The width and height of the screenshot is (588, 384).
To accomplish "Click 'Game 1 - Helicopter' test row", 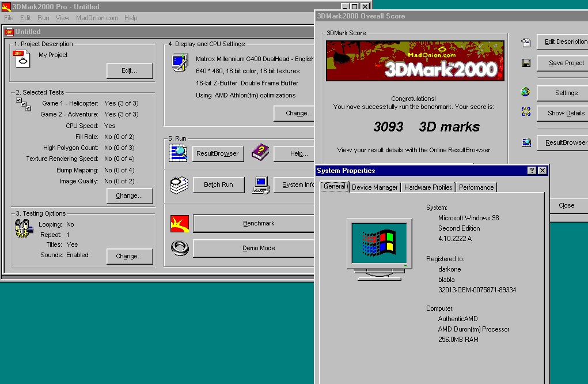I will pyautogui.click(x=90, y=103).
